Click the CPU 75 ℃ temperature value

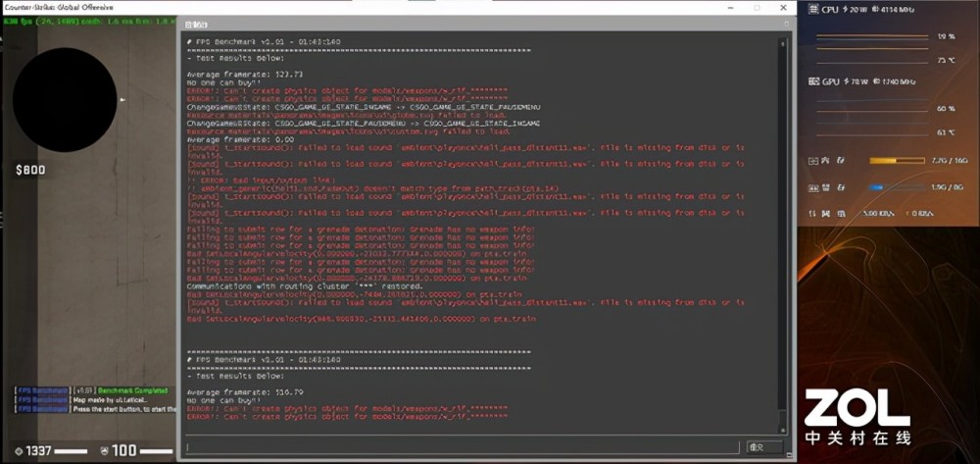pyautogui.click(x=947, y=61)
